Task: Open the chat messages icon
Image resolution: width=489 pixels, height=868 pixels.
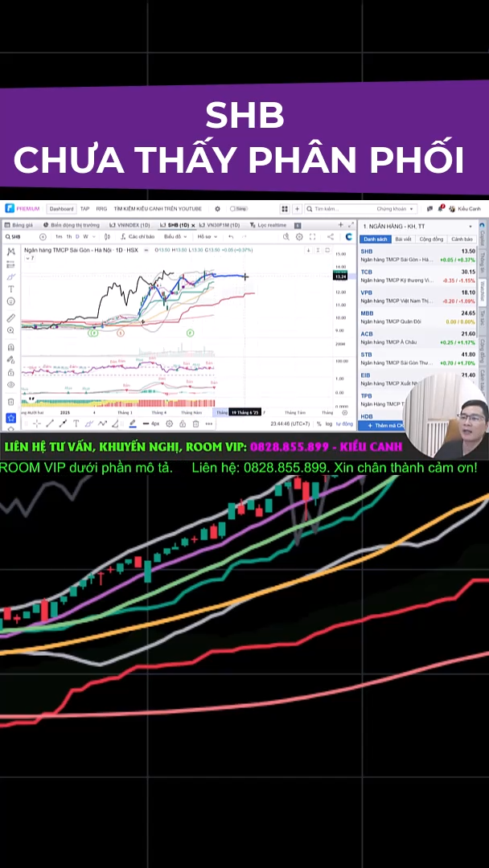Action: [429, 209]
